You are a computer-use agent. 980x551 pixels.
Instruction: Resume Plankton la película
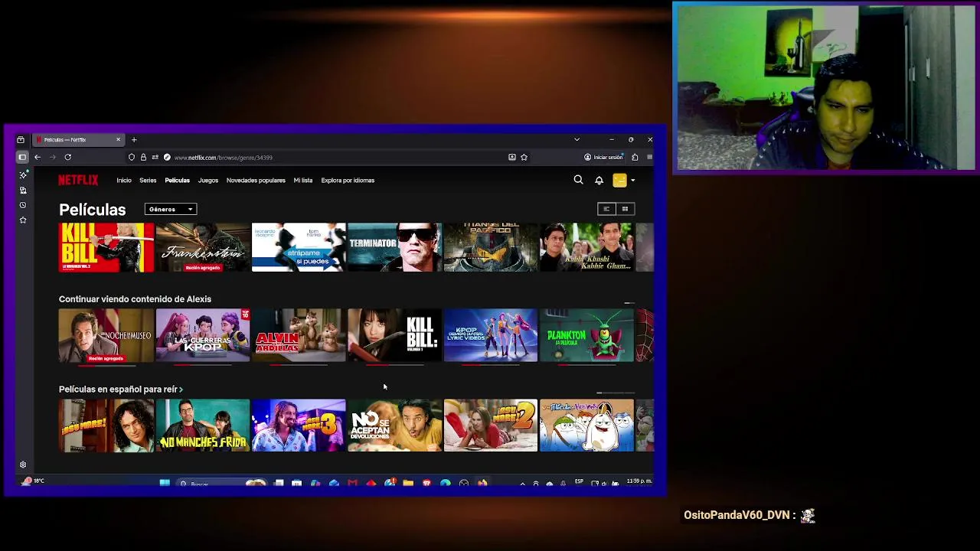(587, 335)
